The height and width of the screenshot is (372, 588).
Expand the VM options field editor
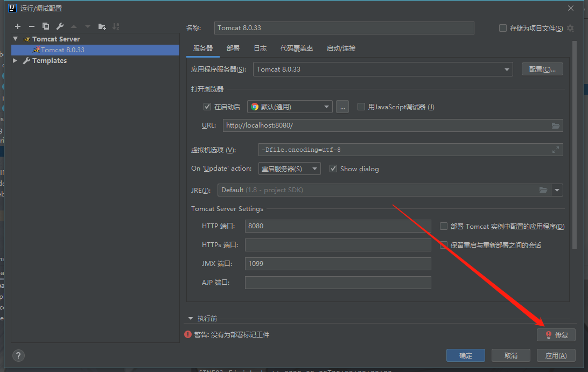[x=556, y=150]
